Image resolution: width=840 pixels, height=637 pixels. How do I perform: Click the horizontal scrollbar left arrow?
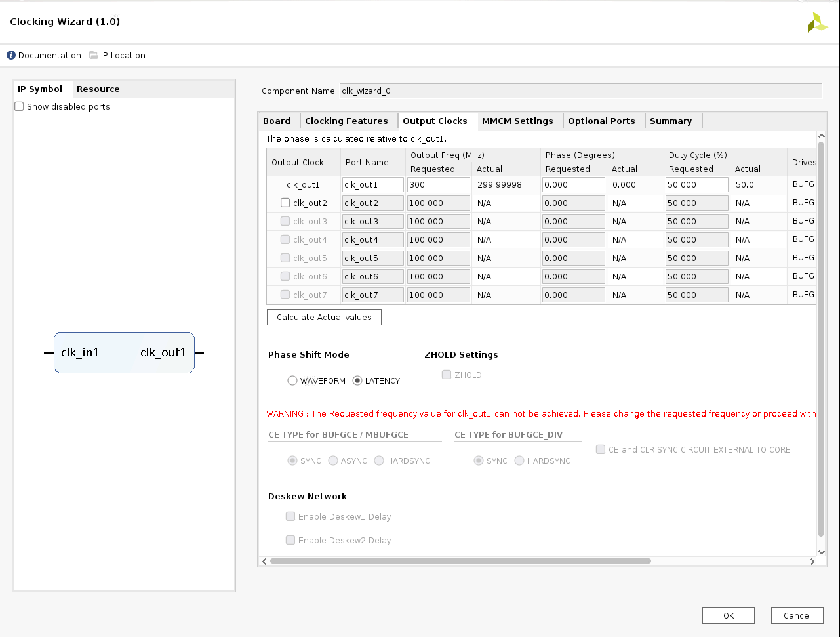pyautogui.click(x=264, y=562)
